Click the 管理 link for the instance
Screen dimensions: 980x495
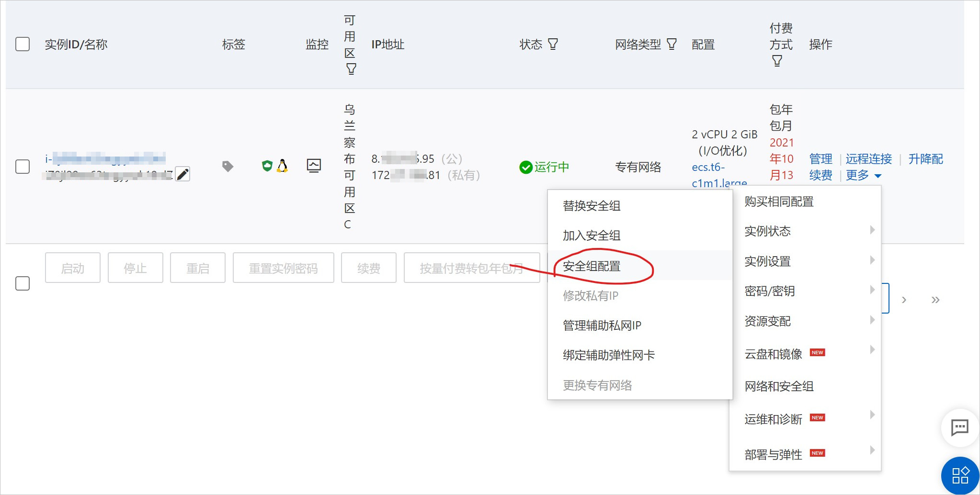coord(820,159)
